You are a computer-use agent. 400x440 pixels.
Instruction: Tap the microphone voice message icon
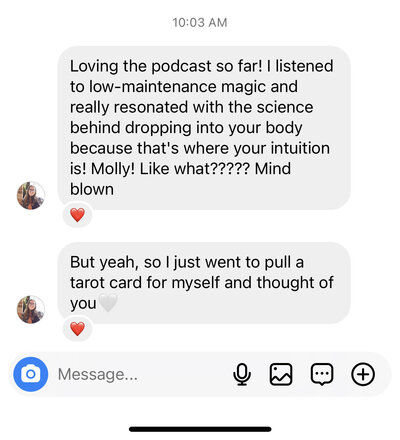pyautogui.click(x=242, y=374)
